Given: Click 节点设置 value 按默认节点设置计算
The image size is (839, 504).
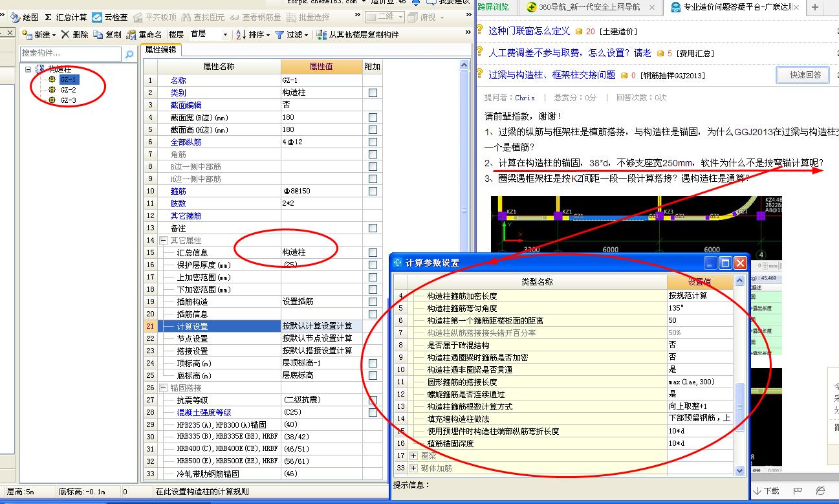Looking at the screenshot, I should [321, 339].
